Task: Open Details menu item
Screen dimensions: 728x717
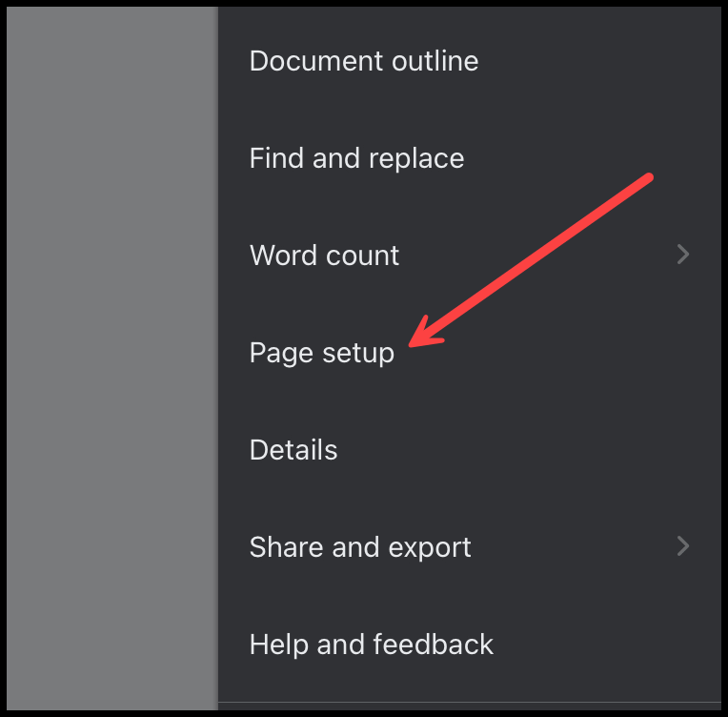Action: point(470,450)
